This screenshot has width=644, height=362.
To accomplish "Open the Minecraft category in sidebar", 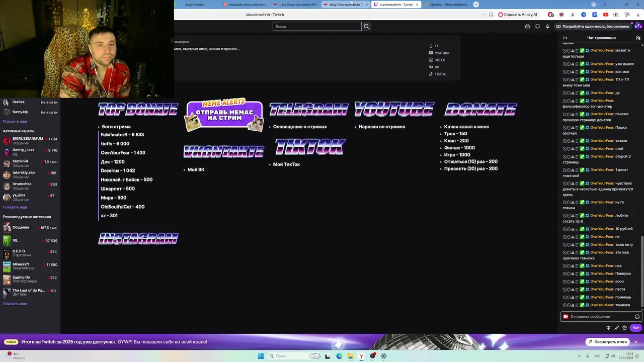I will click(x=30, y=266).
